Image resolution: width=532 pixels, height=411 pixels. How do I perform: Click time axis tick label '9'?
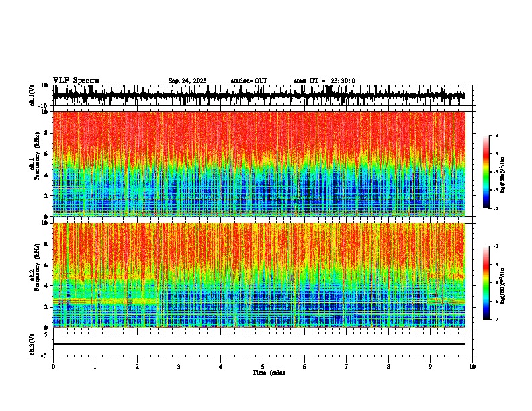430,367
